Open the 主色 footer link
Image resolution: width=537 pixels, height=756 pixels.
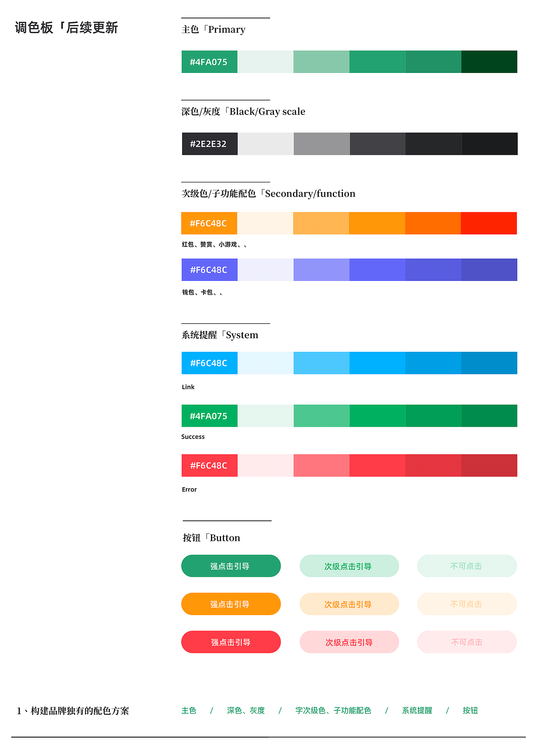[x=189, y=710]
